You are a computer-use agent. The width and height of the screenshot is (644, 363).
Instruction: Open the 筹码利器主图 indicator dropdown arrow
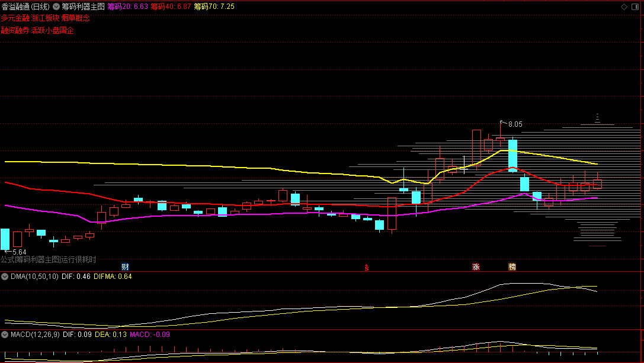coord(56,7)
